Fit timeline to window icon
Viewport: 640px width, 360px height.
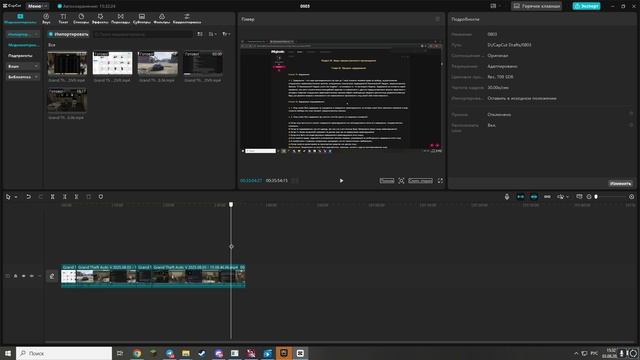[x=631, y=197]
